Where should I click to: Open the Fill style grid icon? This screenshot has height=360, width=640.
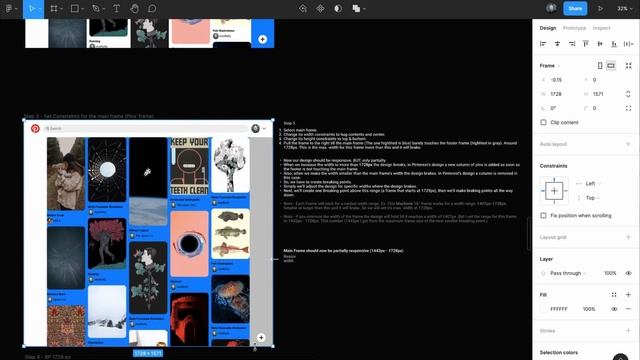(614, 295)
